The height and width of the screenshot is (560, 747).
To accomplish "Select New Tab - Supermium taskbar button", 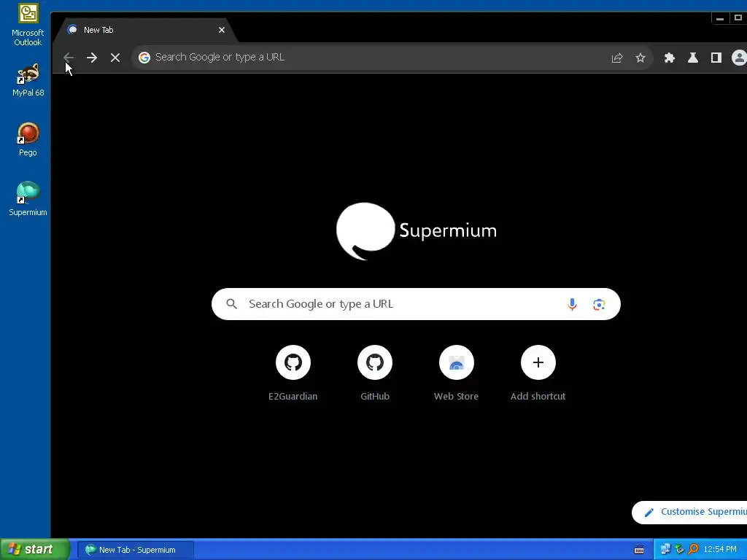I will point(136,550).
